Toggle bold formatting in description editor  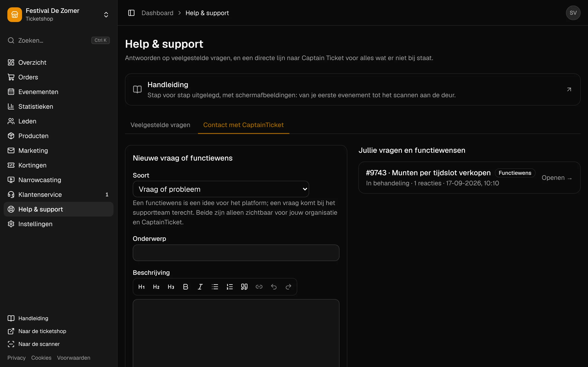coord(186,287)
